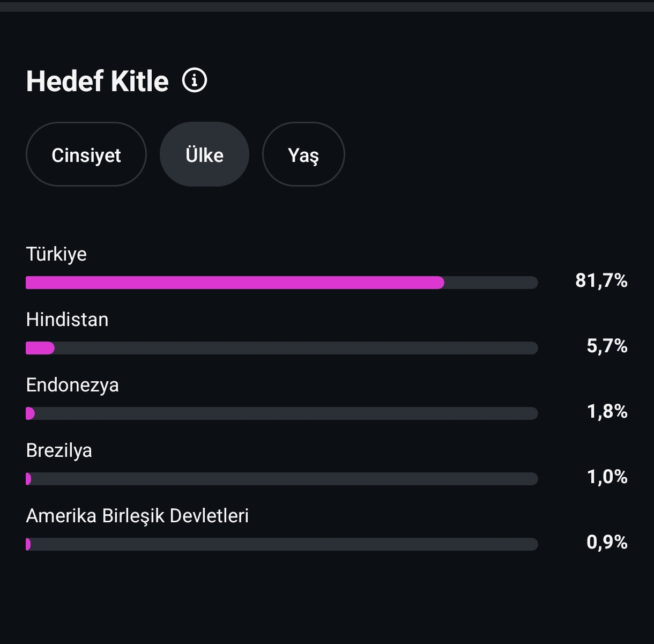Switch to the Cinsiyet tab
Viewport: 654px width, 644px height.
click(86, 154)
